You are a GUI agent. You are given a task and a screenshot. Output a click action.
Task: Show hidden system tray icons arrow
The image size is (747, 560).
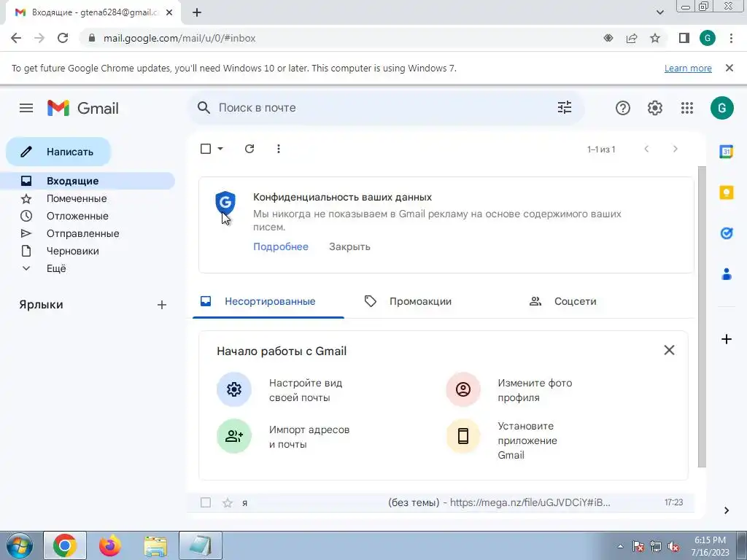(620, 547)
